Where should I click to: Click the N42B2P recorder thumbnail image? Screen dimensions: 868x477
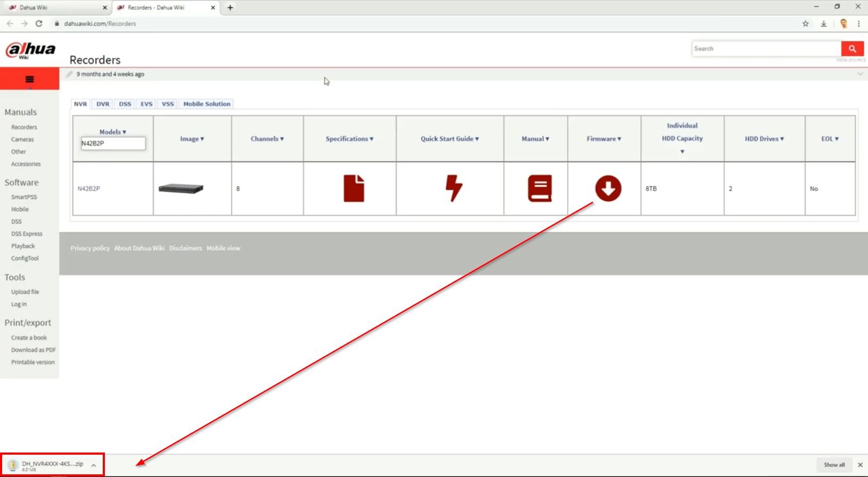[181, 188]
